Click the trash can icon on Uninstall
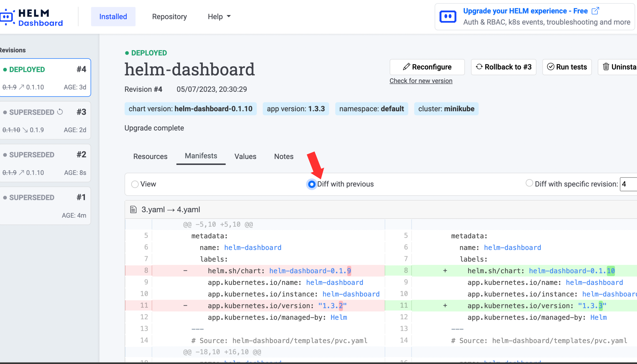This screenshot has width=637, height=364. tap(606, 67)
